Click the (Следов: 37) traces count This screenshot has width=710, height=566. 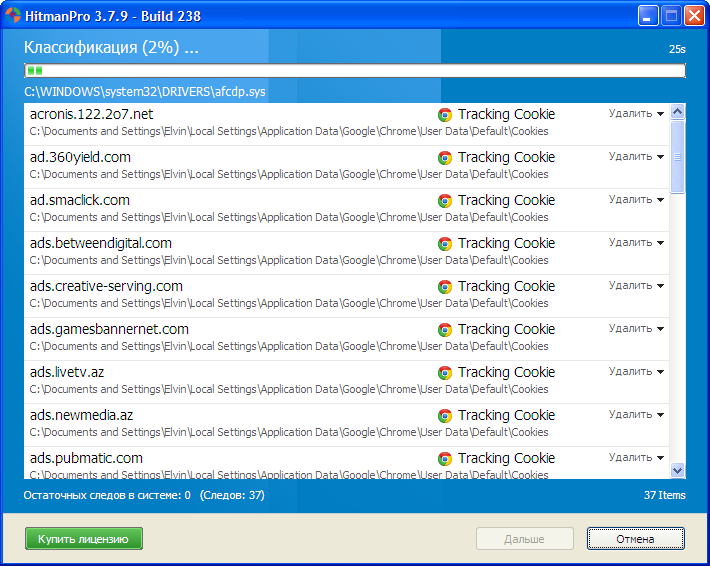coord(232,495)
